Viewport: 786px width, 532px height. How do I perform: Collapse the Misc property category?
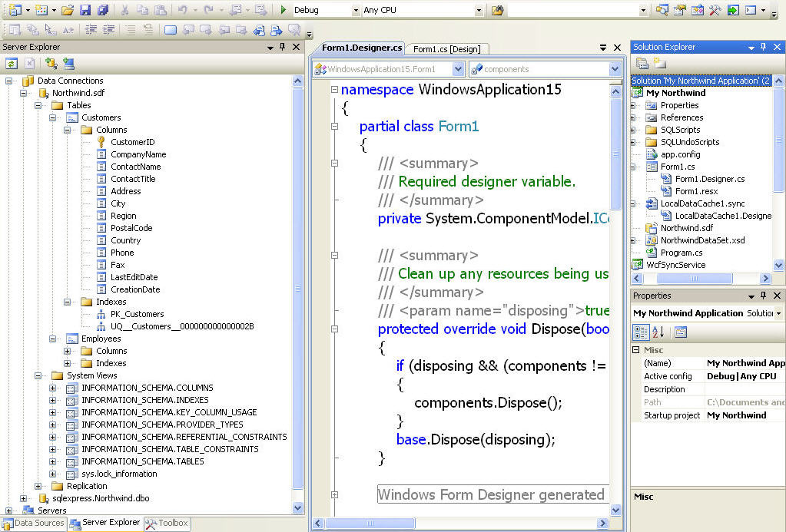(636, 350)
